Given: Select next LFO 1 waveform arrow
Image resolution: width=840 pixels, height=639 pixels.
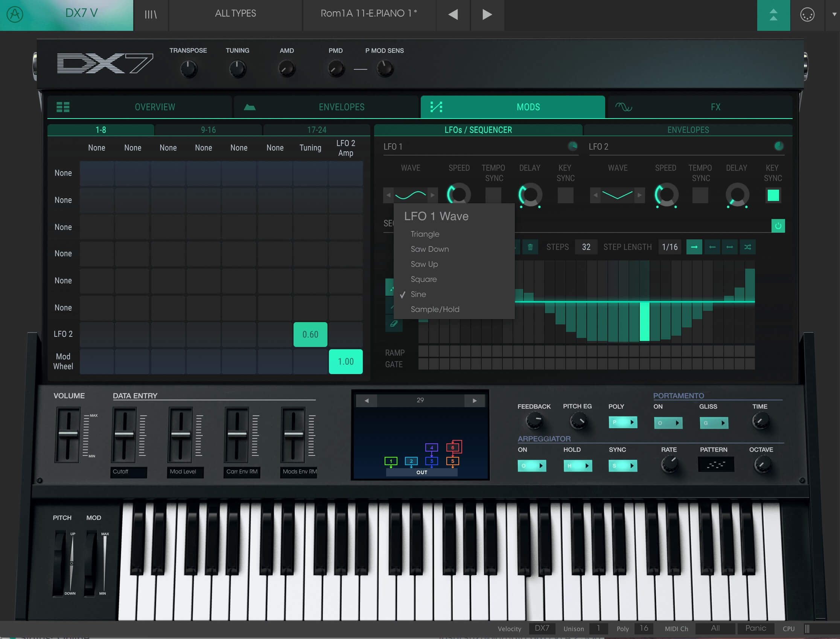Looking at the screenshot, I should coord(432,195).
